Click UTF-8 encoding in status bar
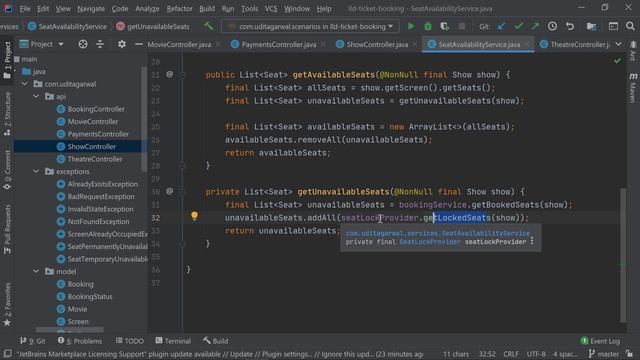 click(536, 354)
